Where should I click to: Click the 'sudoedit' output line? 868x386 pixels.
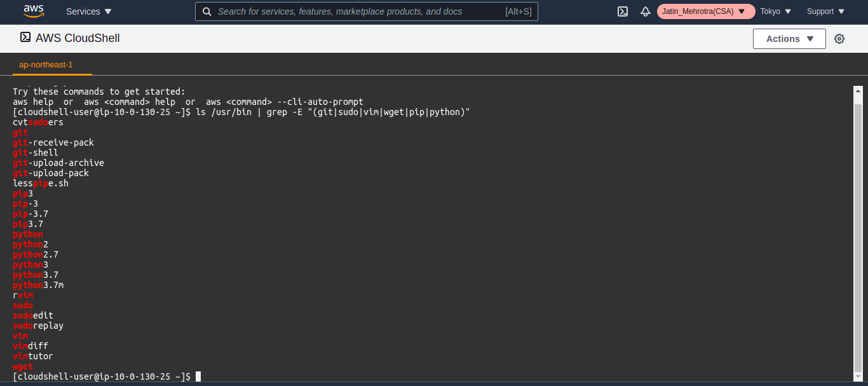(33, 315)
